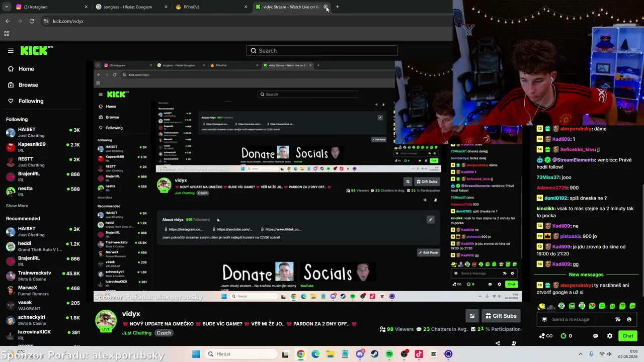
Task: Open Steam from the taskbar
Action: 374,354
